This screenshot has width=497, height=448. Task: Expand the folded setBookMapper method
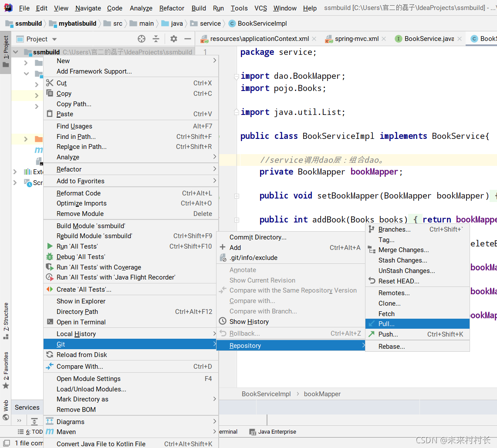(237, 196)
